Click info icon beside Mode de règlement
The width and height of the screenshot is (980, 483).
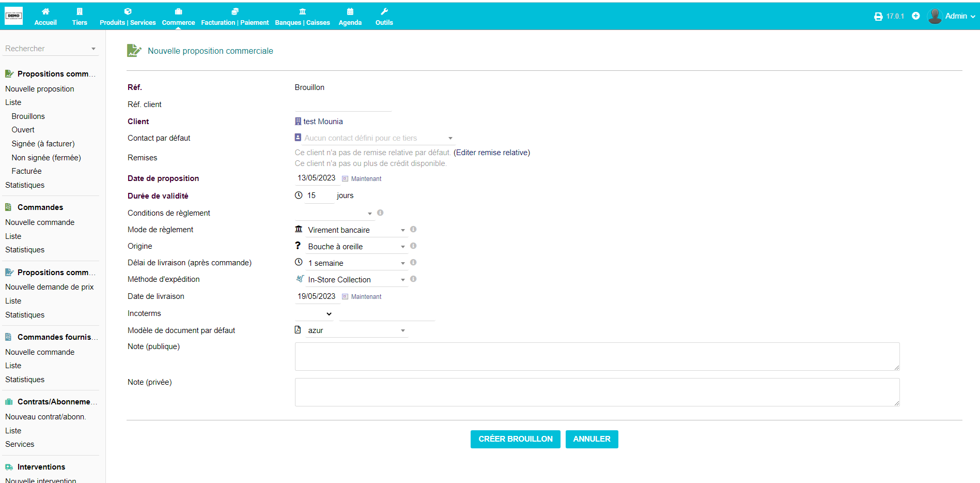(413, 230)
